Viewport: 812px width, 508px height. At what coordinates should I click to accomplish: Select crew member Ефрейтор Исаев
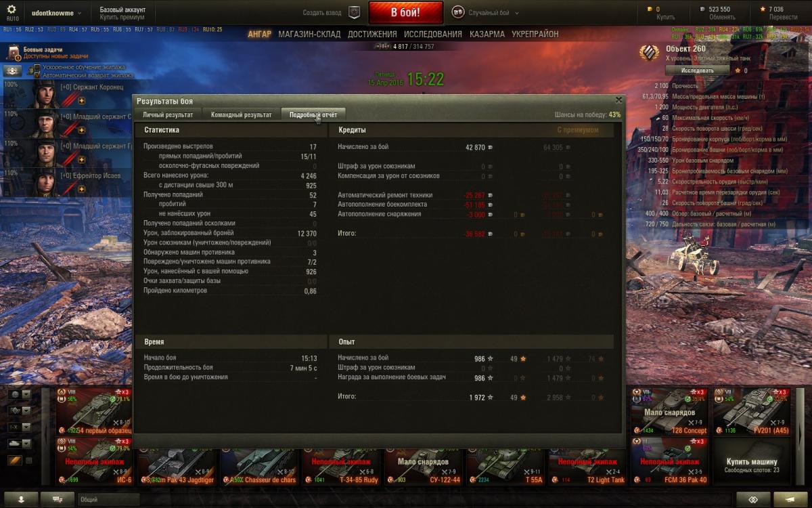[x=66, y=183]
